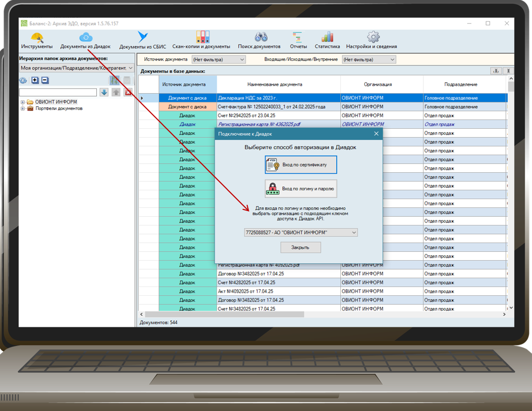Expand the ОВИОНТ ИНФОРМ tree node
Viewport: 532px width, 411px height.
pyautogui.click(x=23, y=102)
